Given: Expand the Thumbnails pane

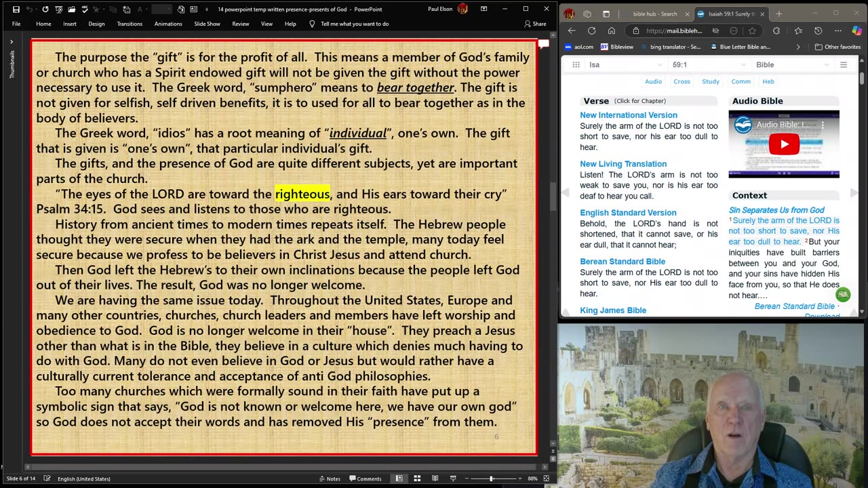Looking at the screenshot, I should [12, 42].
